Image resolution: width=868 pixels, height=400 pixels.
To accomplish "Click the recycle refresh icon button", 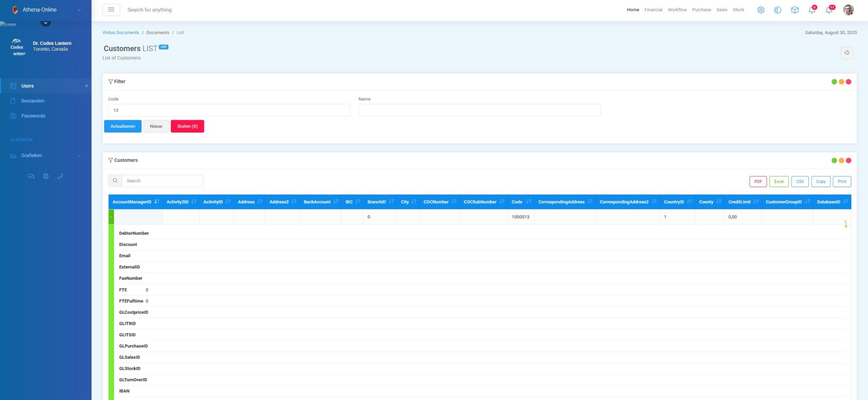I will coord(846,53).
